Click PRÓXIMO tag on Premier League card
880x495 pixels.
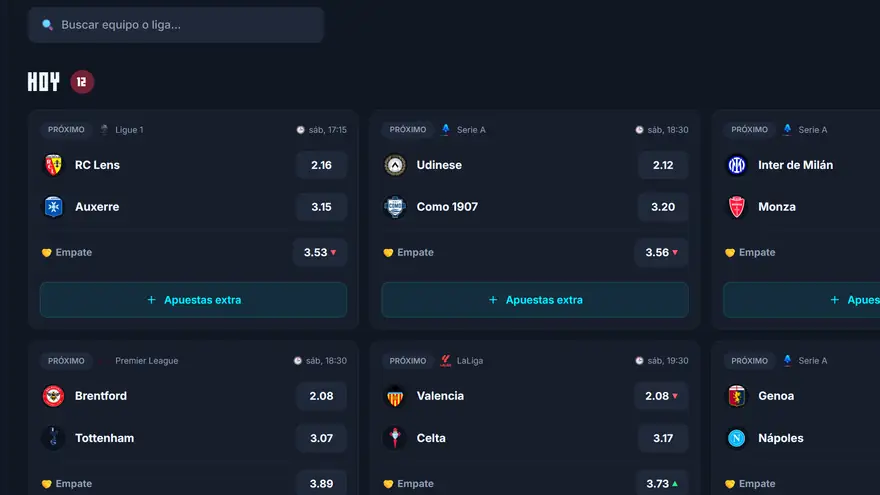pyautogui.click(x=66, y=360)
